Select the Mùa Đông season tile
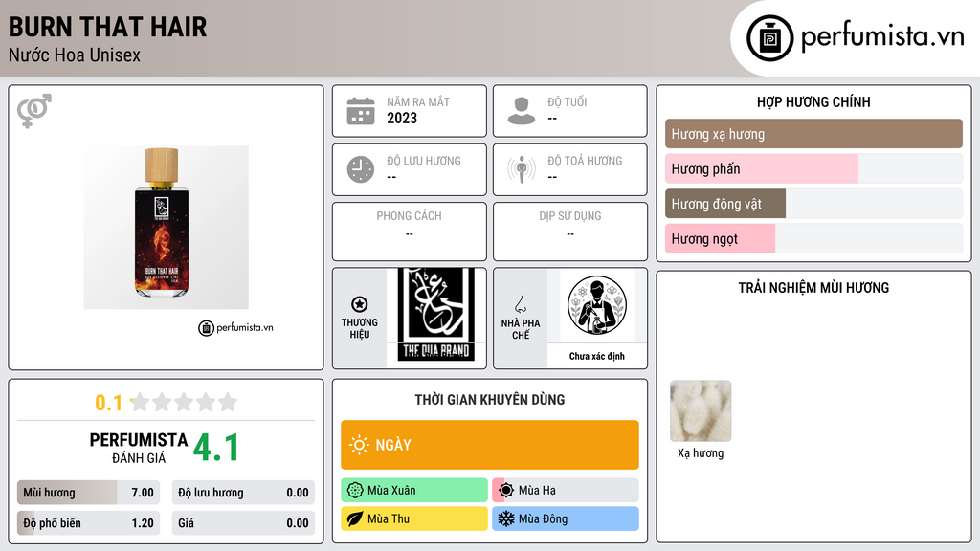 (566, 518)
